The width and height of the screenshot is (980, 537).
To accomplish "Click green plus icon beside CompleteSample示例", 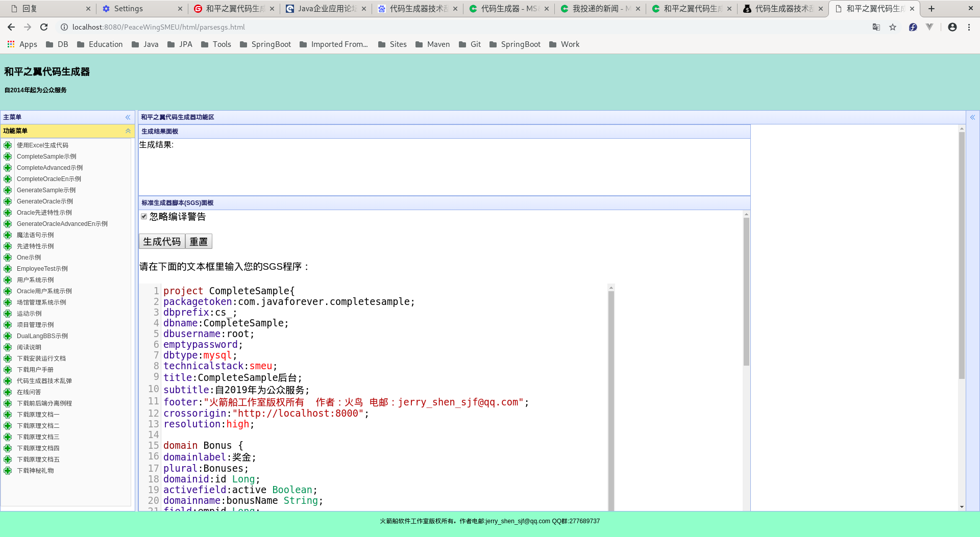I will pyautogui.click(x=8, y=157).
